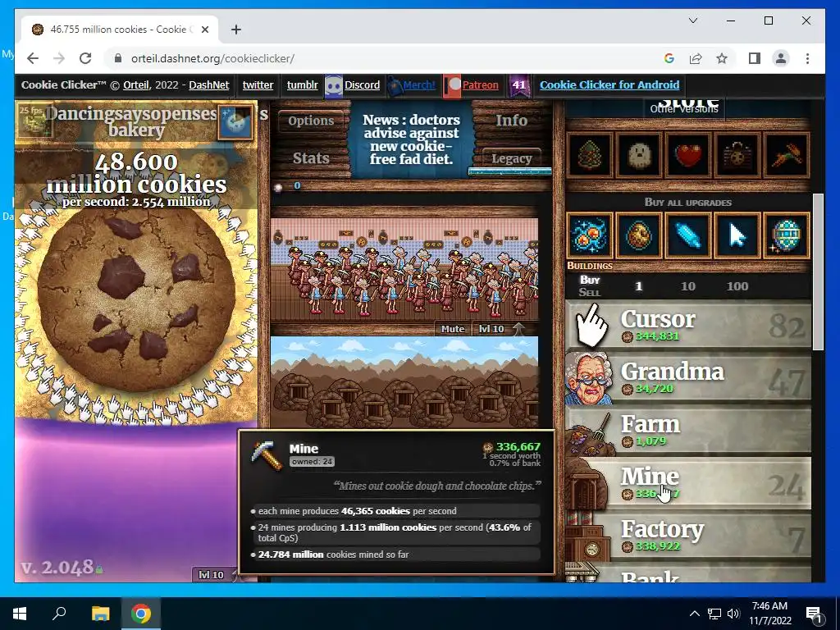840x630 pixels.
Task: Open the Patreon link
Action: pyautogui.click(x=480, y=85)
